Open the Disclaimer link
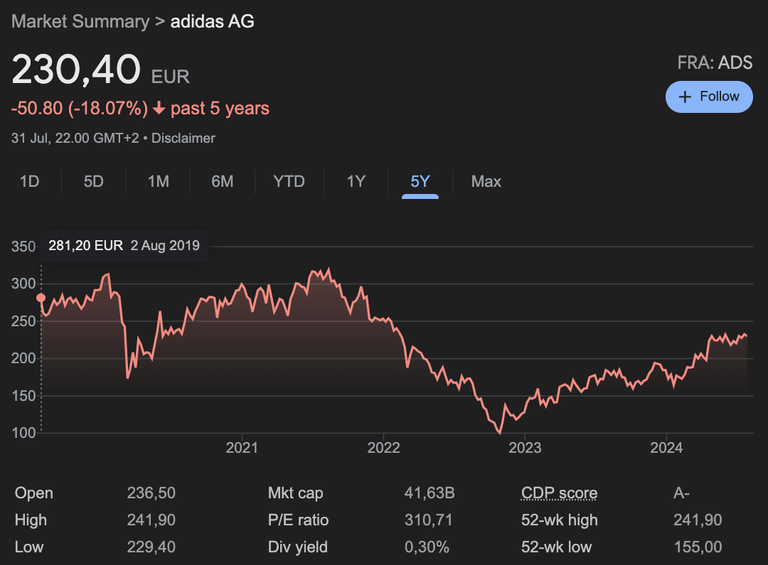The width and height of the screenshot is (768, 565). pos(183,138)
